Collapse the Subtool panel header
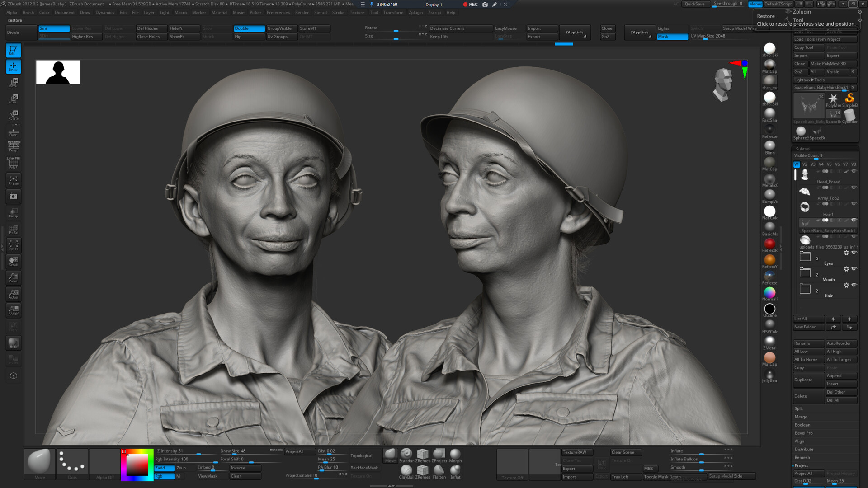868x488 pixels. 803,149
